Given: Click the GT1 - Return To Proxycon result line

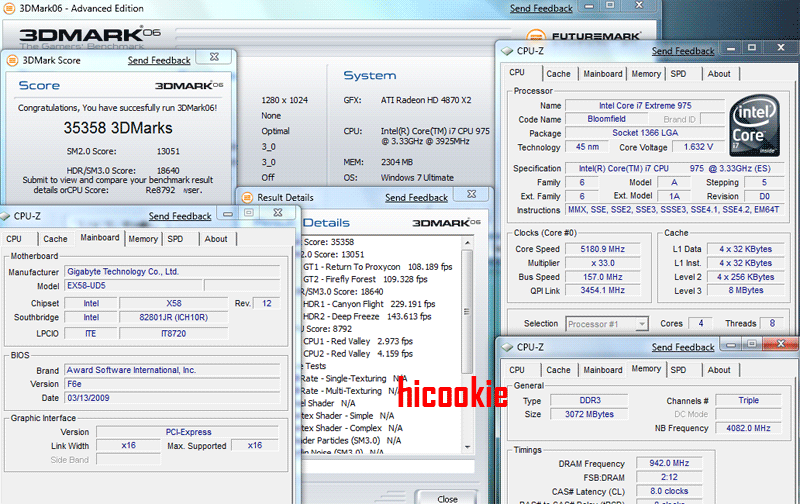Looking at the screenshot, I should 378,267.
